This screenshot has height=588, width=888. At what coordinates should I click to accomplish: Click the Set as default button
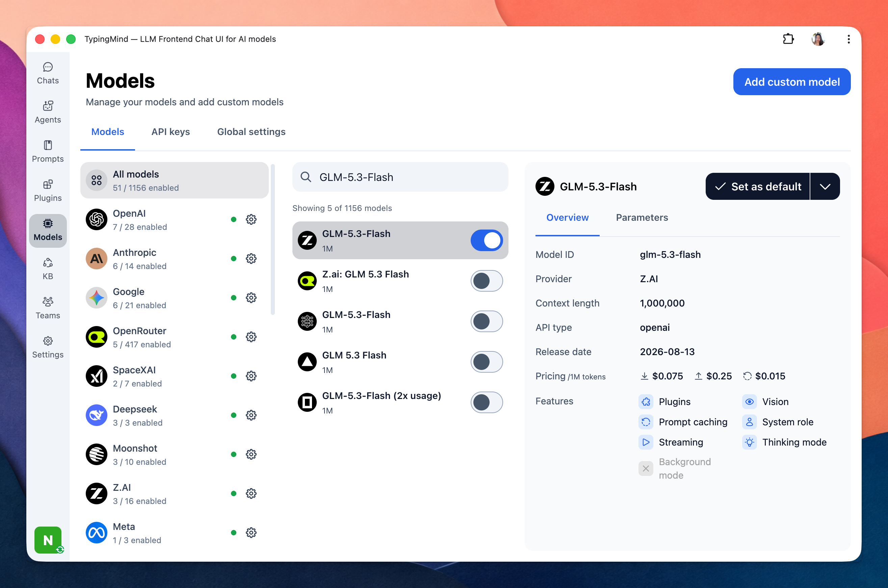pos(757,186)
